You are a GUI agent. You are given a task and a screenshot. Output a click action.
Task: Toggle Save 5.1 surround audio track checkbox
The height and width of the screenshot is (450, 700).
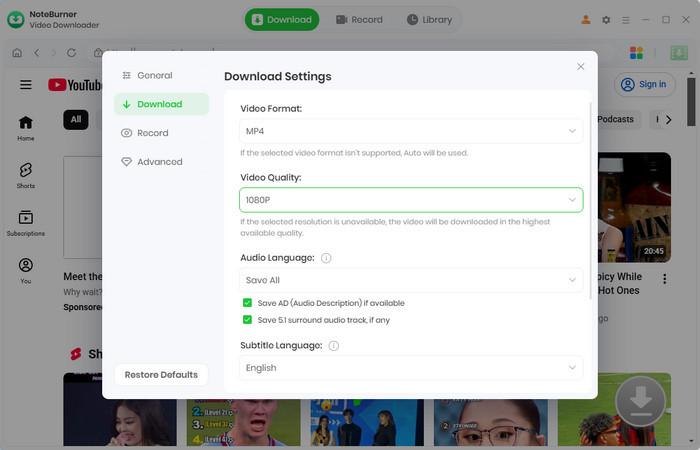247,320
